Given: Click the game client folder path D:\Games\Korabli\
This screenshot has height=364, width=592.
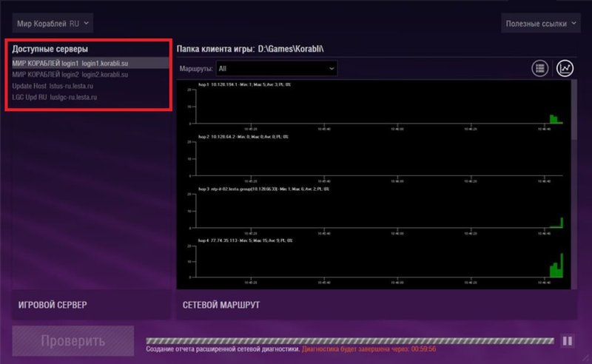Looking at the screenshot, I should point(291,49).
